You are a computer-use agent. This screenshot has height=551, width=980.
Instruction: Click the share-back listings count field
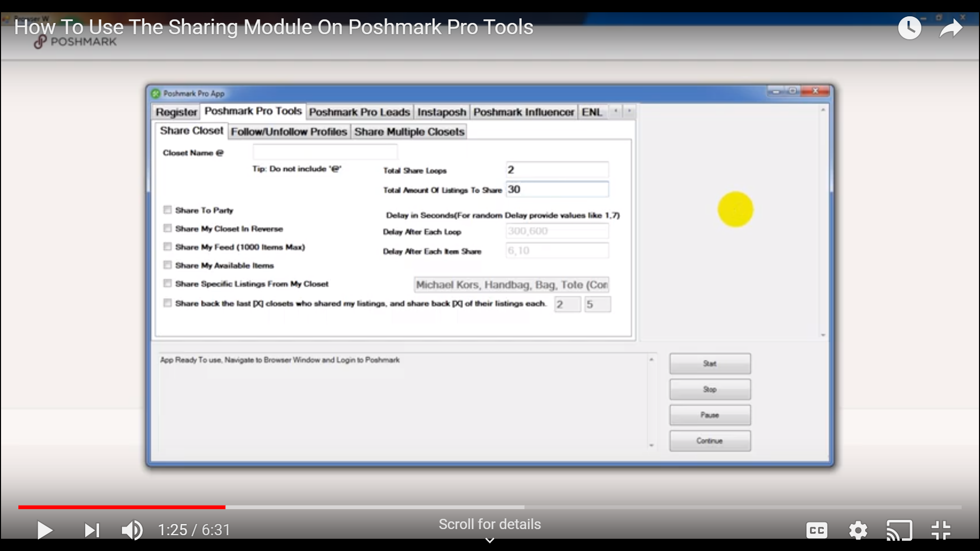point(597,305)
